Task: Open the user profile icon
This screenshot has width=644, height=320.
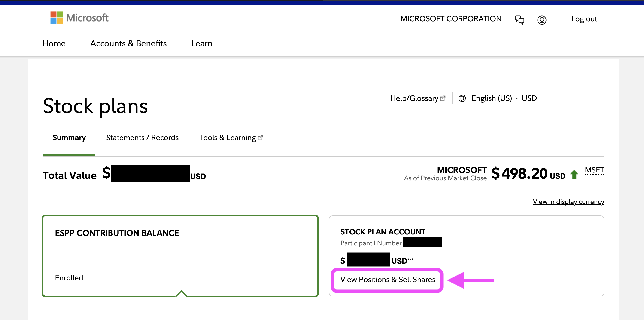Action: [541, 20]
